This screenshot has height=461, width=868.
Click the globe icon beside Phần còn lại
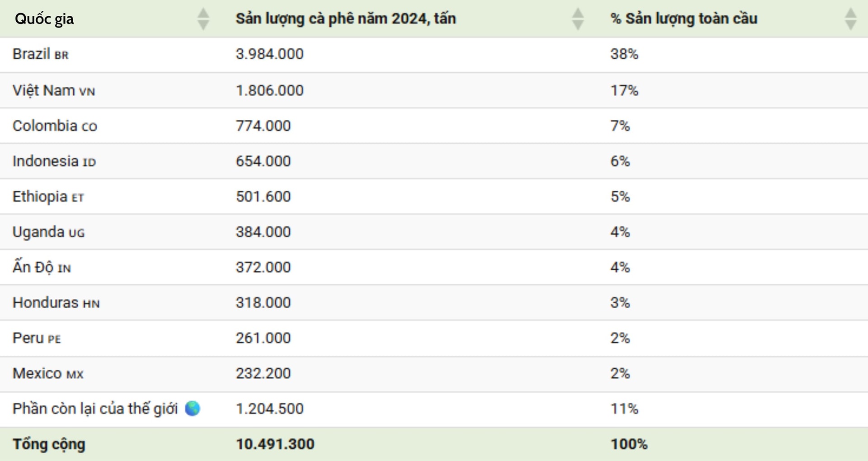[193, 409]
